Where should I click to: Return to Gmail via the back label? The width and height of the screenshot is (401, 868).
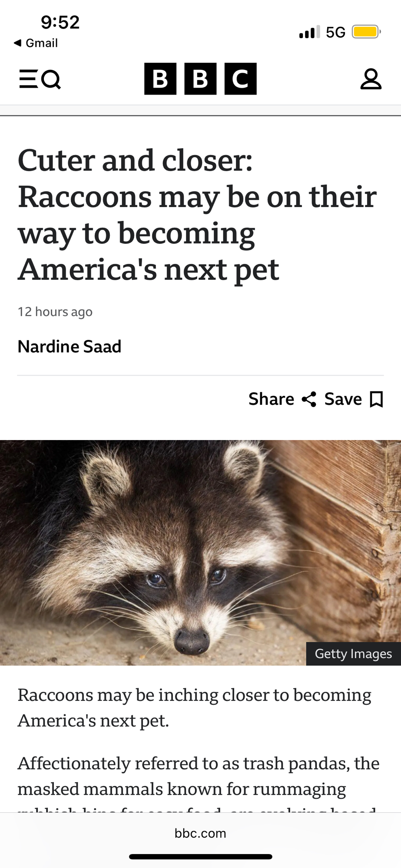click(x=42, y=43)
